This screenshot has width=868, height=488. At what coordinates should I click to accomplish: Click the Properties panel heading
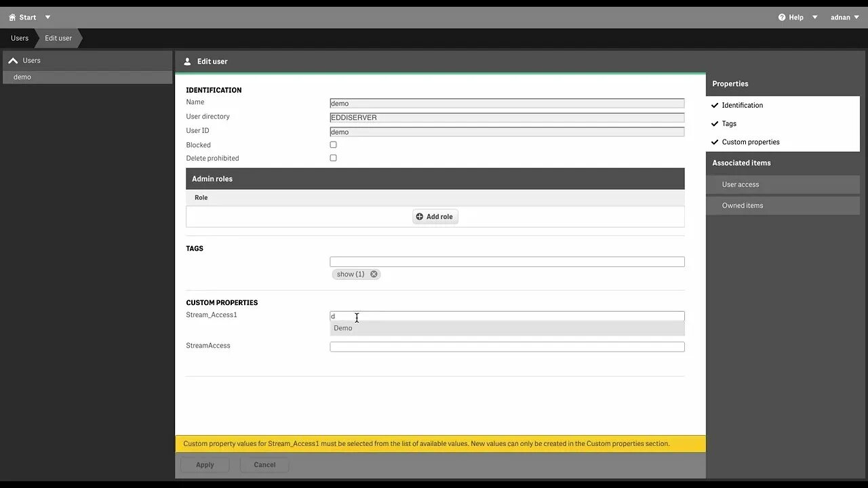(x=730, y=84)
